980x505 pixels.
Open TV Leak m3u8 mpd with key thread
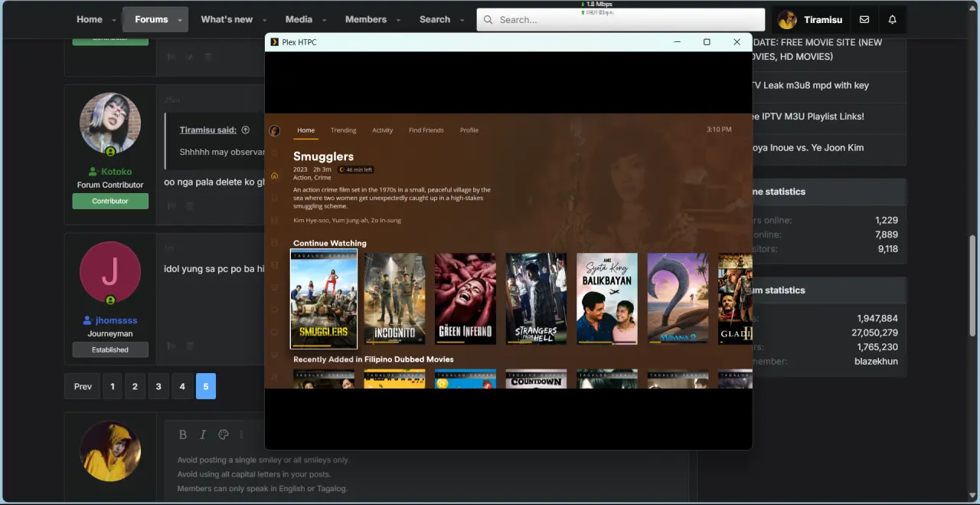point(810,85)
